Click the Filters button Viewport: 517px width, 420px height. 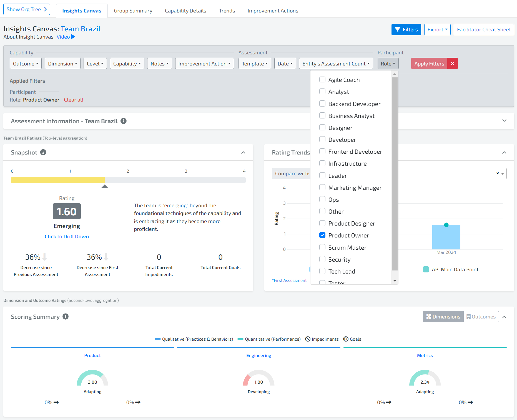406,30
